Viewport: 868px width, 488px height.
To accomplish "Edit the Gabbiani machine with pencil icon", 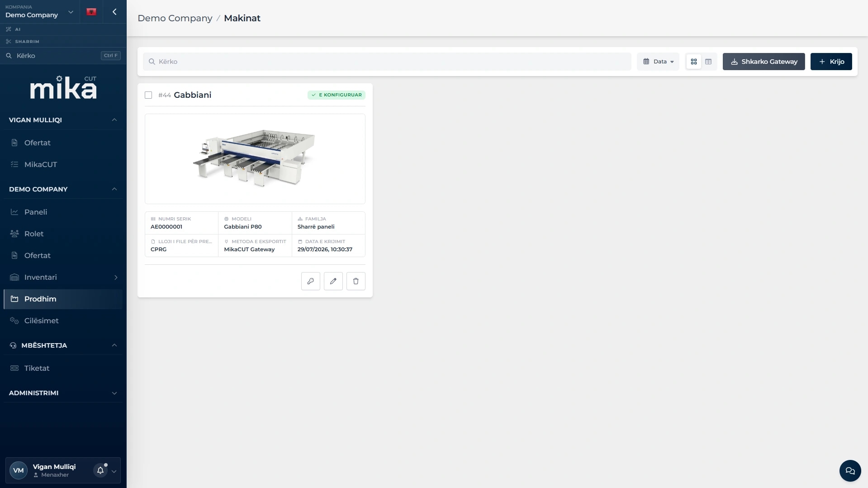I will point(333,281).
